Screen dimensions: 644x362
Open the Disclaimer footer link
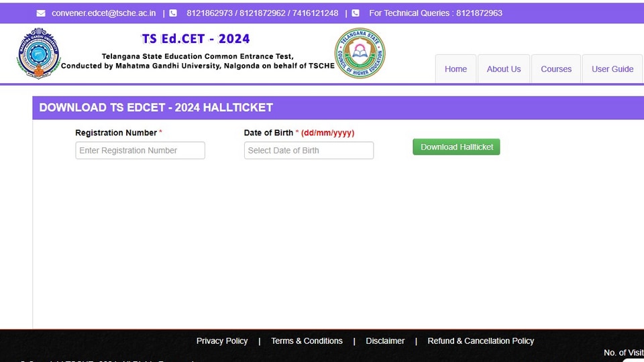pos(385,341)
